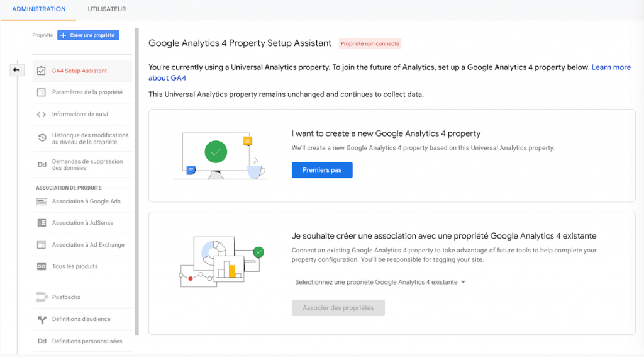Open Association à AdSense
This screenshot has height=357, width=644.
82,223
